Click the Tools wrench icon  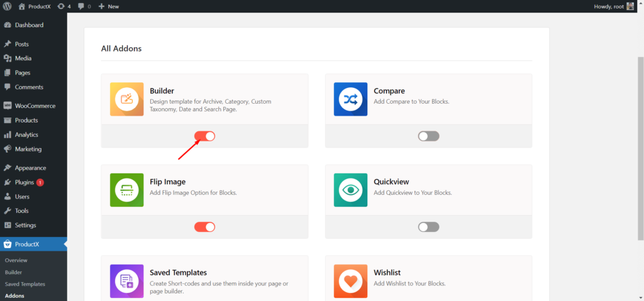8,211
